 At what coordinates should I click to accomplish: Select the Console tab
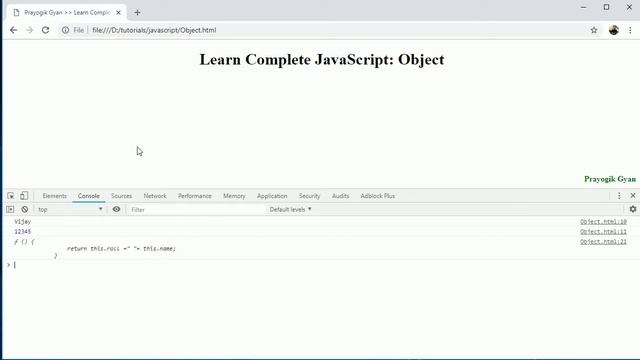tap(89, 196)
